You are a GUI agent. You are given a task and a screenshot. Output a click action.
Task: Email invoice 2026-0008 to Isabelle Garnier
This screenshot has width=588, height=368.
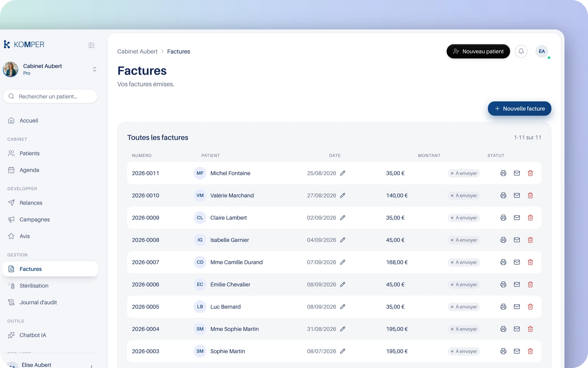pos(517,240)
